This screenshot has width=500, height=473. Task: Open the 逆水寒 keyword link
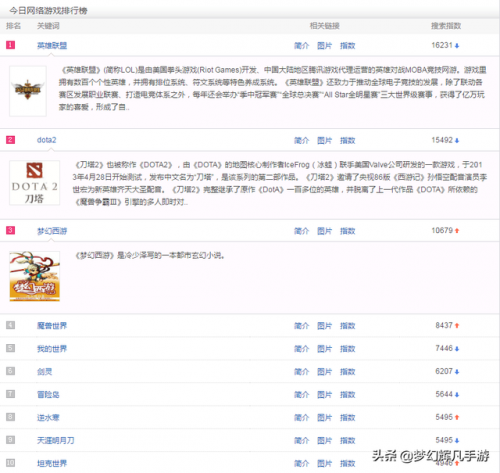(x=48, y=417)
